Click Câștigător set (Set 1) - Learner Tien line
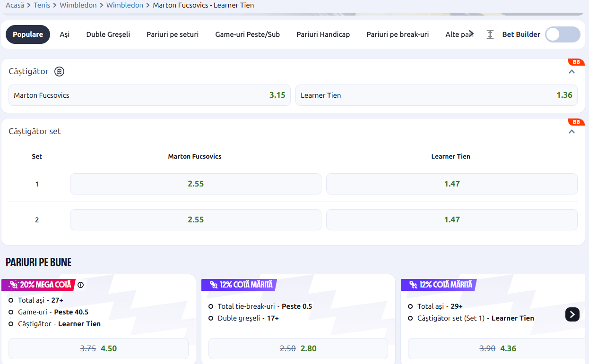This screenshot has height=364, width=589. [x=476, y=318]
